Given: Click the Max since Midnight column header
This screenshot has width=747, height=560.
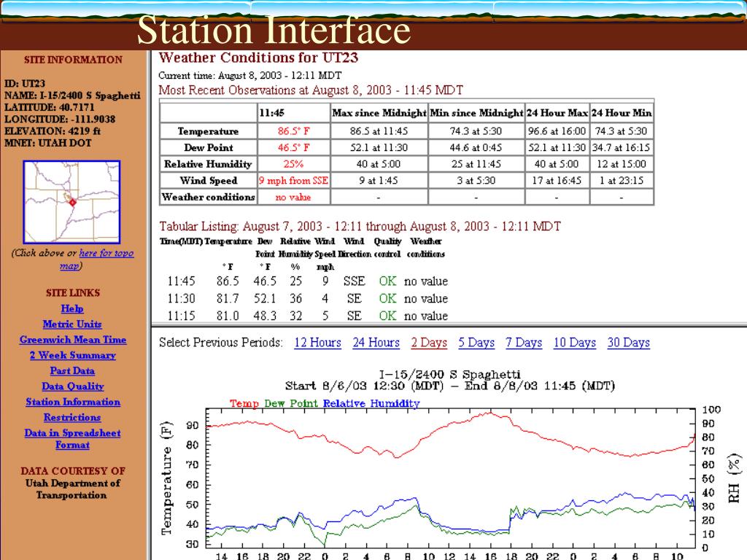Looking at the screenshot, I should click(x=379, y=113).
